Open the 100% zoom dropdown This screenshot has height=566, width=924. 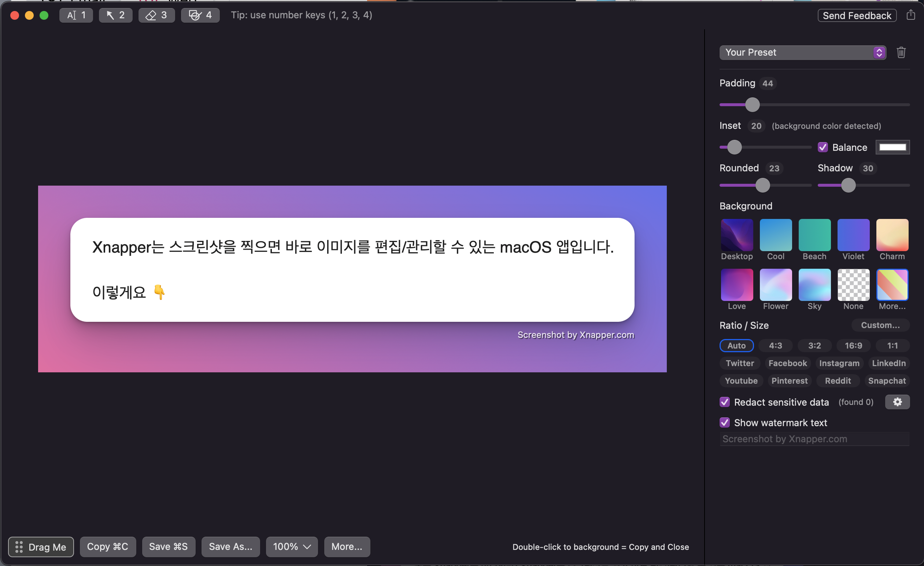pyautogui.click(x=291, y=547)
